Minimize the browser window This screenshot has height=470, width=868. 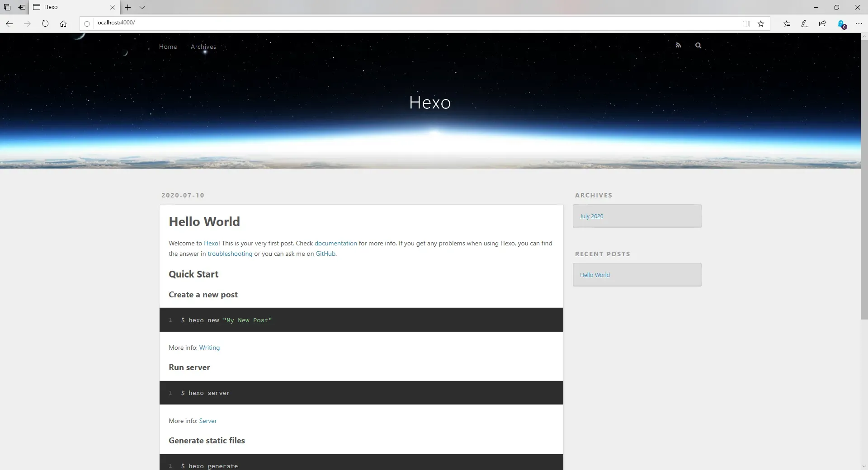click(816, 7)
